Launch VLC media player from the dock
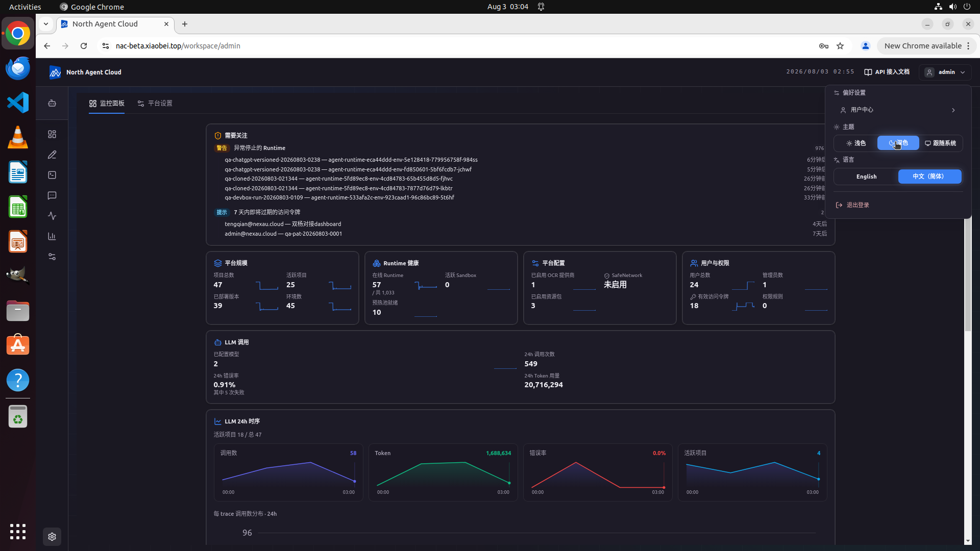 pos(18,137)
